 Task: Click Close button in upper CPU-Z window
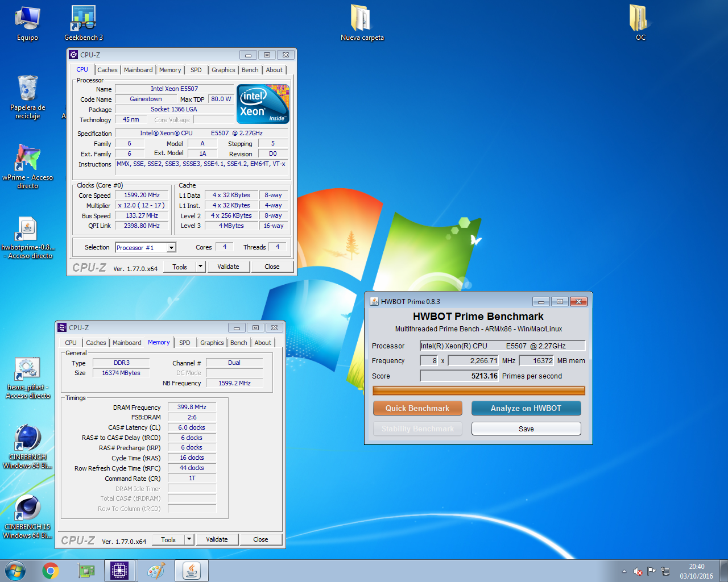pyautogui.click(x=272, y=267)
